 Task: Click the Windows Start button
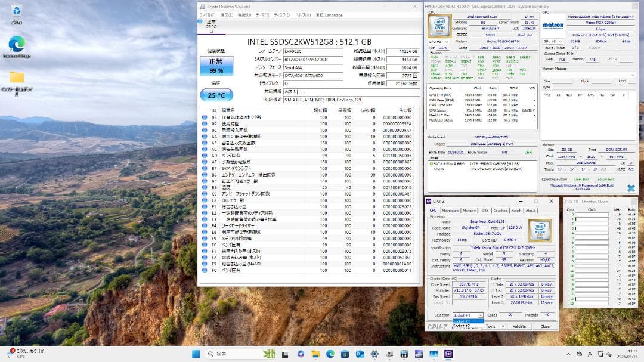tap(196, 352)
